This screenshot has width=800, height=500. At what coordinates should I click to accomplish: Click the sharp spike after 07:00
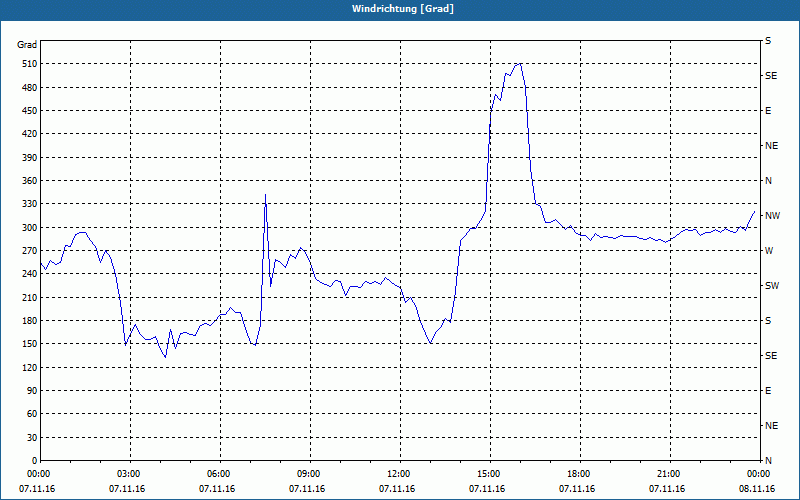click(265, 194)
